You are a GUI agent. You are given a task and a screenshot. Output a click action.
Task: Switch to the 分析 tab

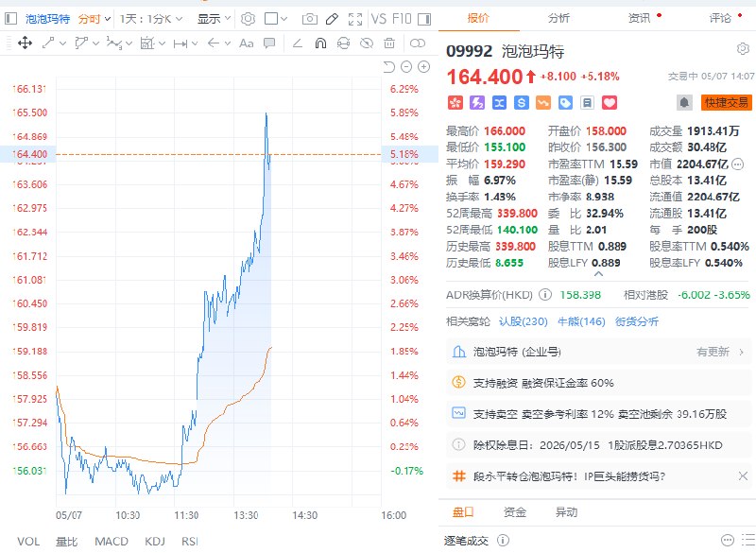(x=558, y=18)
